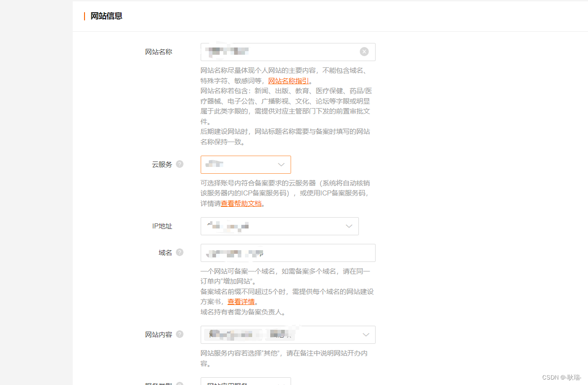The height and width of the screenshot is (385, 588).
Task: Open the IP地址 dropdown list
Action: (x=279, y=226)
